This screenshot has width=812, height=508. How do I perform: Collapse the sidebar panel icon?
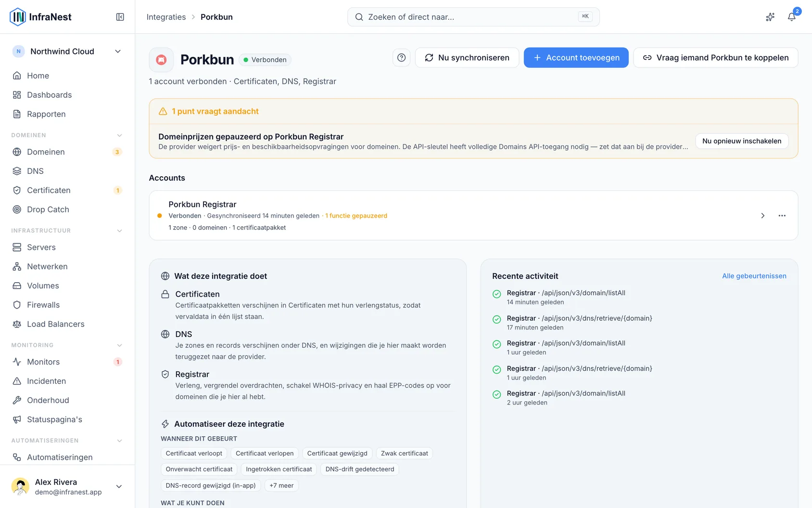tap(120, 17)
